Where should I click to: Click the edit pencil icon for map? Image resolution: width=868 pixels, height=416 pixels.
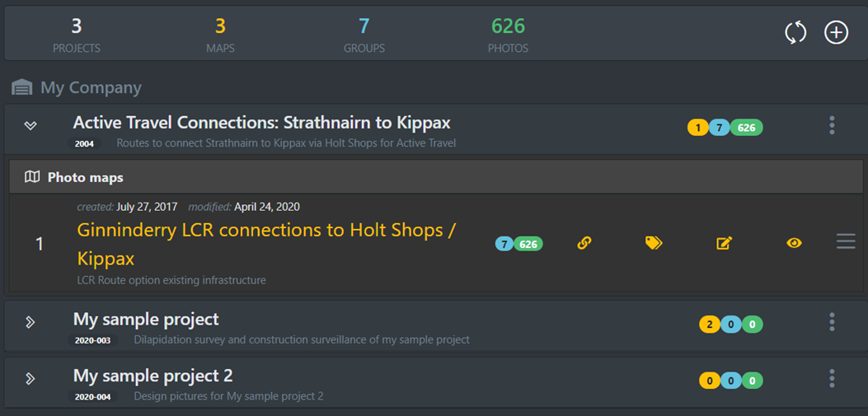click(x=724, y=243)
